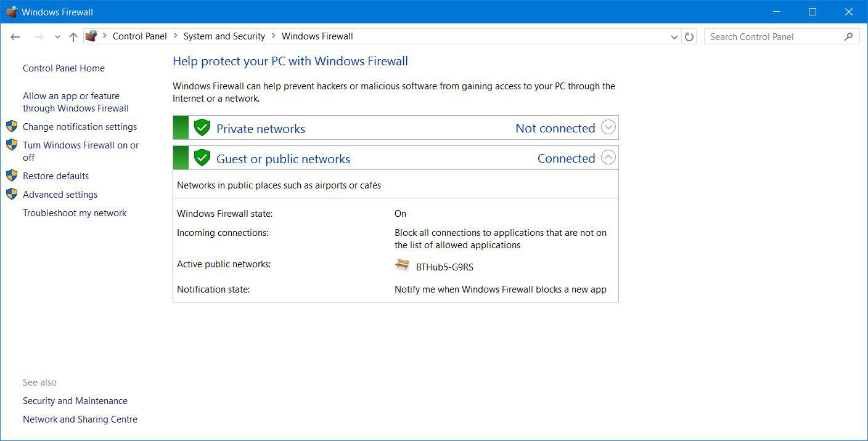Click the Active public networks label
This screenshot has width=868, height=441.
tap(224, 264)
